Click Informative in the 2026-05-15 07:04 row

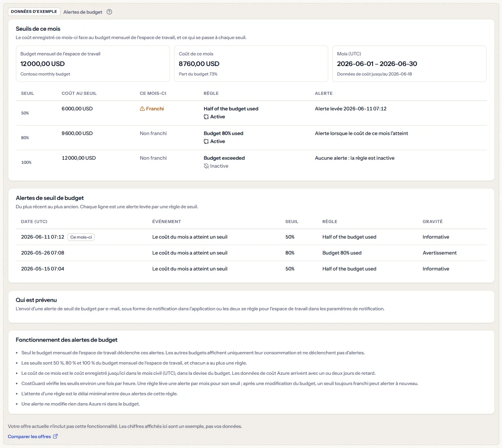(x=436, y=269)
